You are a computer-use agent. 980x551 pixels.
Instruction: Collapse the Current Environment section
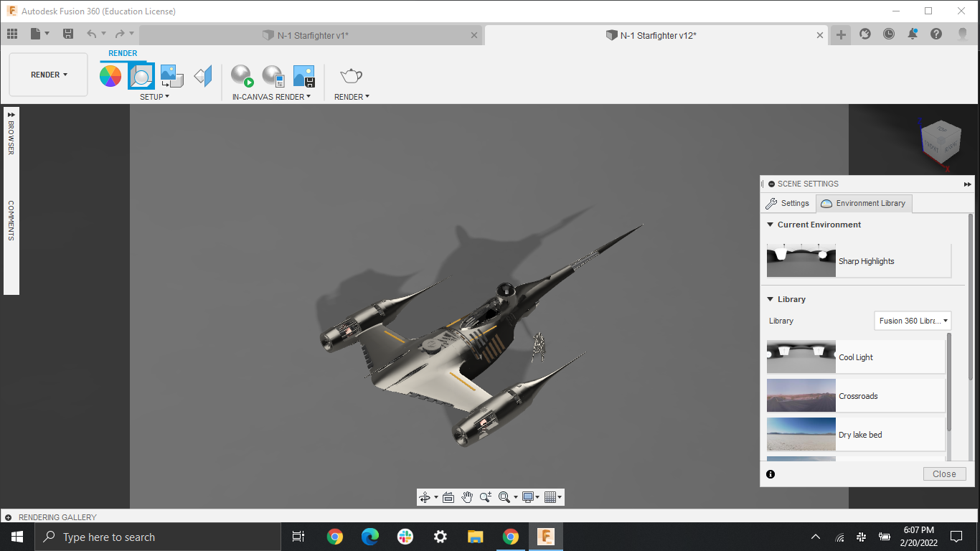click(770, 225)
